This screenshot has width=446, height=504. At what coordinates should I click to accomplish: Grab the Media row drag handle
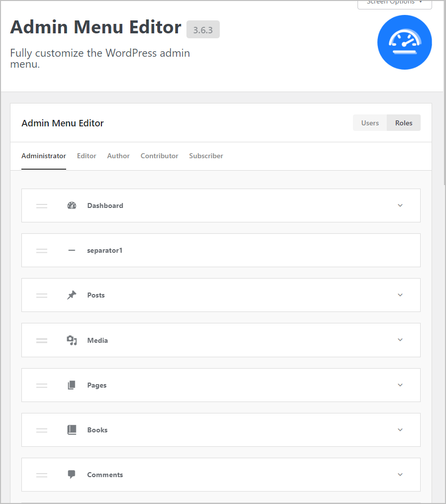pos(42,340)
